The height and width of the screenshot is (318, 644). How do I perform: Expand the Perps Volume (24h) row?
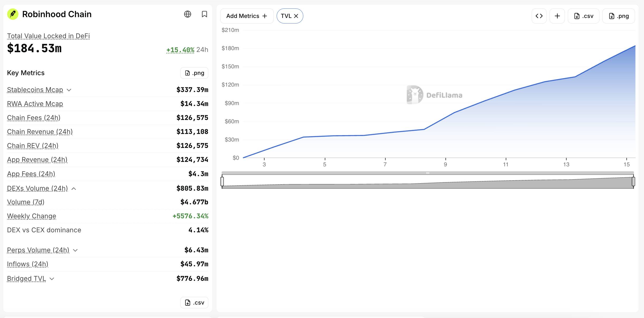click(75, 250)
